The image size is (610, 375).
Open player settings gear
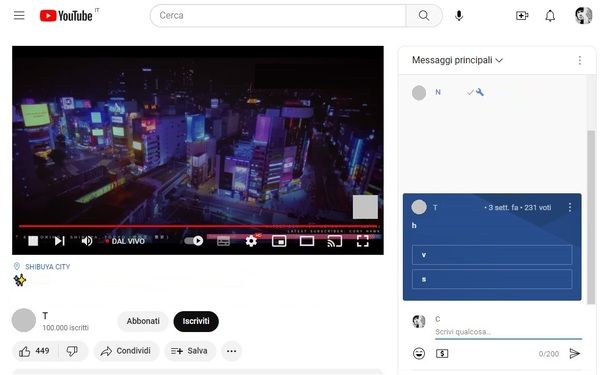(x=251, y=241)
